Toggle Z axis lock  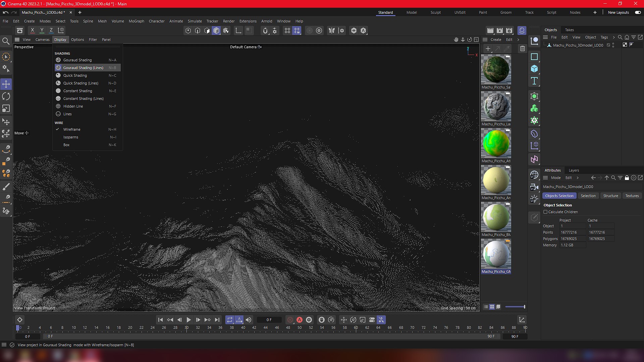coord(51,30)
